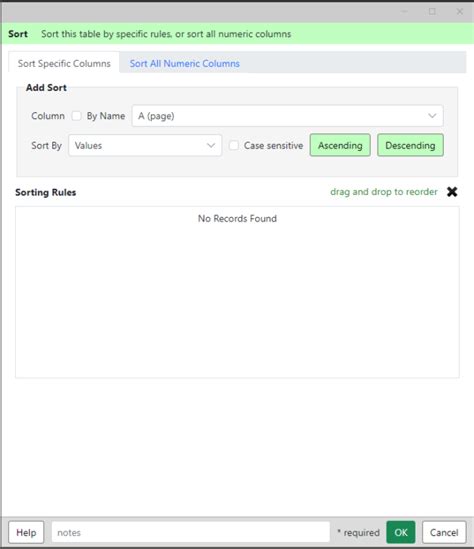474x549 pixels.
Task: Confirm with the OK button
Action: (x=401, y=532)
